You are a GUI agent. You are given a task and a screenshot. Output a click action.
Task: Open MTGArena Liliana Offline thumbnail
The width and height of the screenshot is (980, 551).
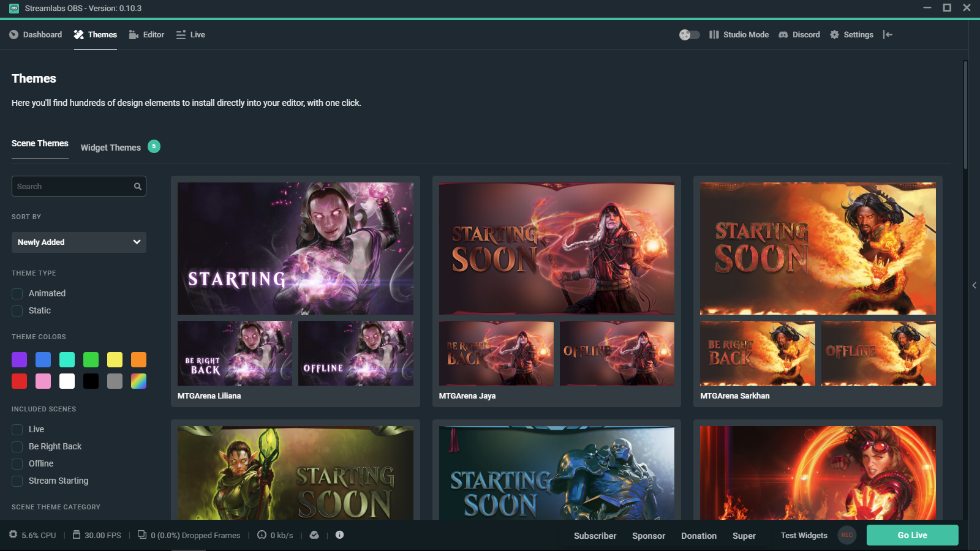(x=356, y=353)
